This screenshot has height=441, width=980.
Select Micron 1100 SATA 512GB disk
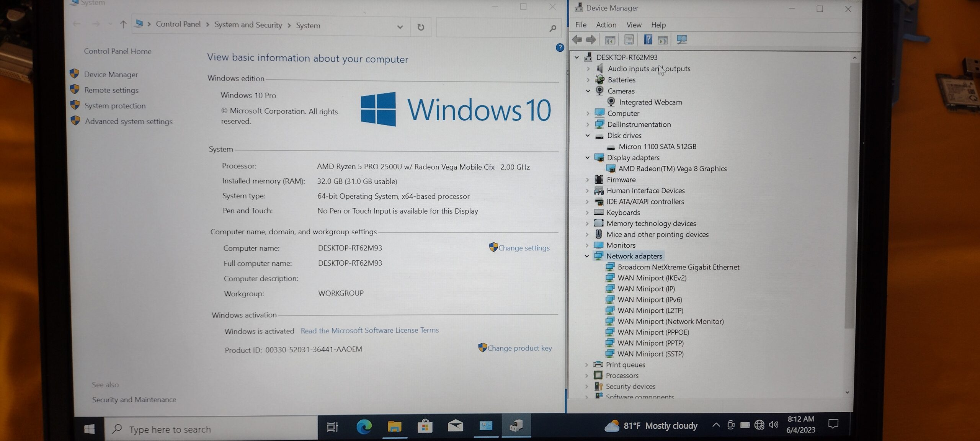657,147
